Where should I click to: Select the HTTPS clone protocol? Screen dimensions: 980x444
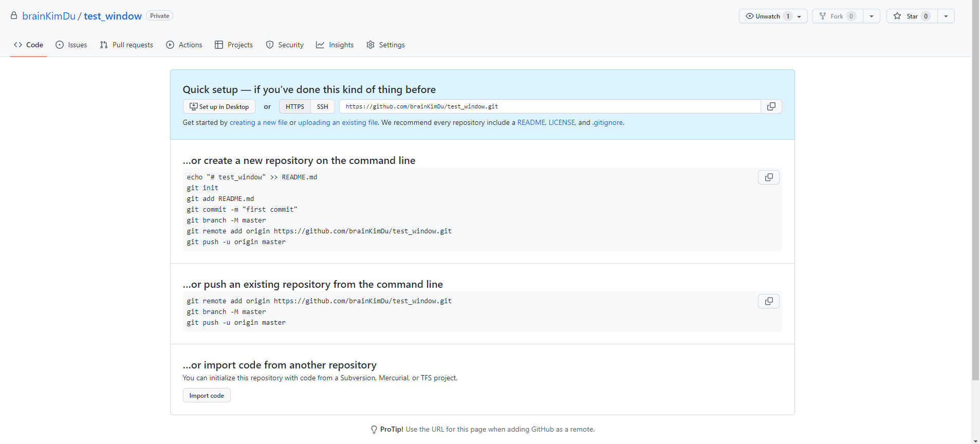[x=295, y=106]
